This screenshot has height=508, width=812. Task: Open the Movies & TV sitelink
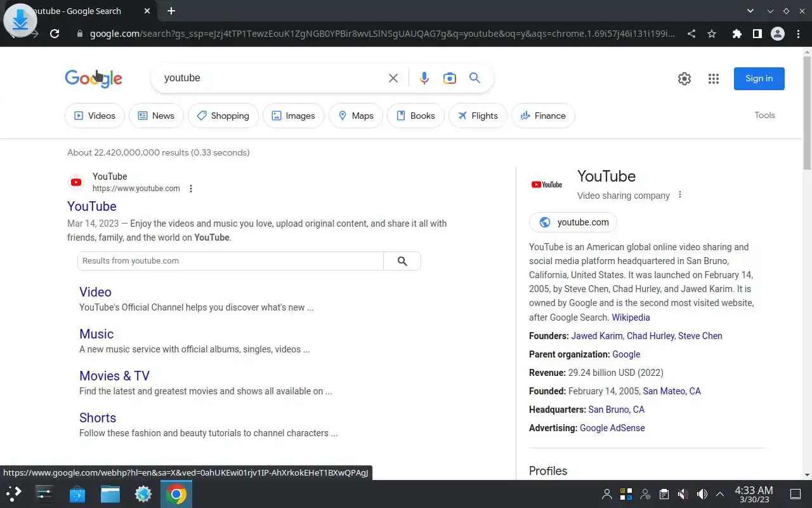point(114,376)
